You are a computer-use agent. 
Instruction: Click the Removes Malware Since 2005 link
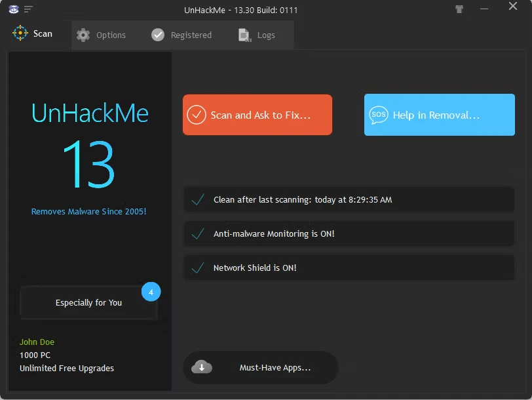(x=88, y=212)
